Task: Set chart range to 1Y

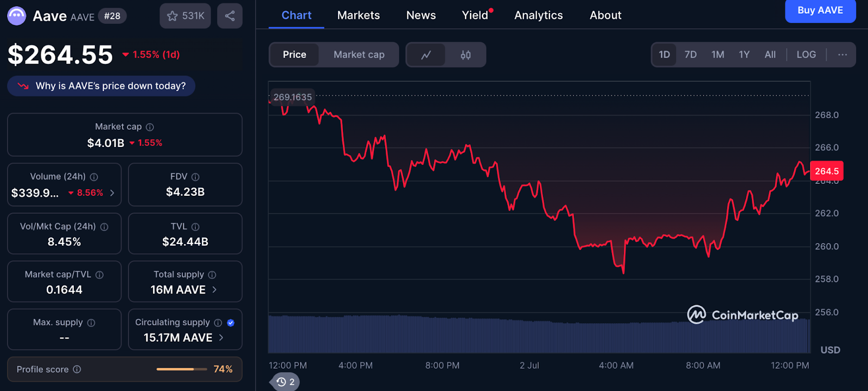Action: point(744,55)
